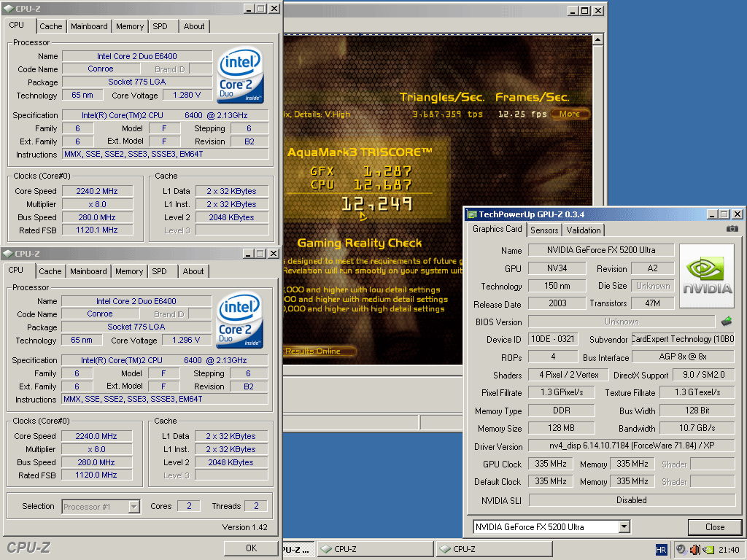This screenshot has height=560, width=747.
Task: Switch to Sensors tab in GPU-Z
Action: 544,230
